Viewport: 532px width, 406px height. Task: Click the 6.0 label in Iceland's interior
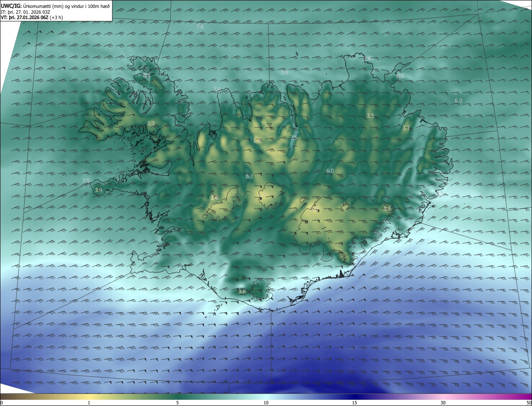click(330, 171)
